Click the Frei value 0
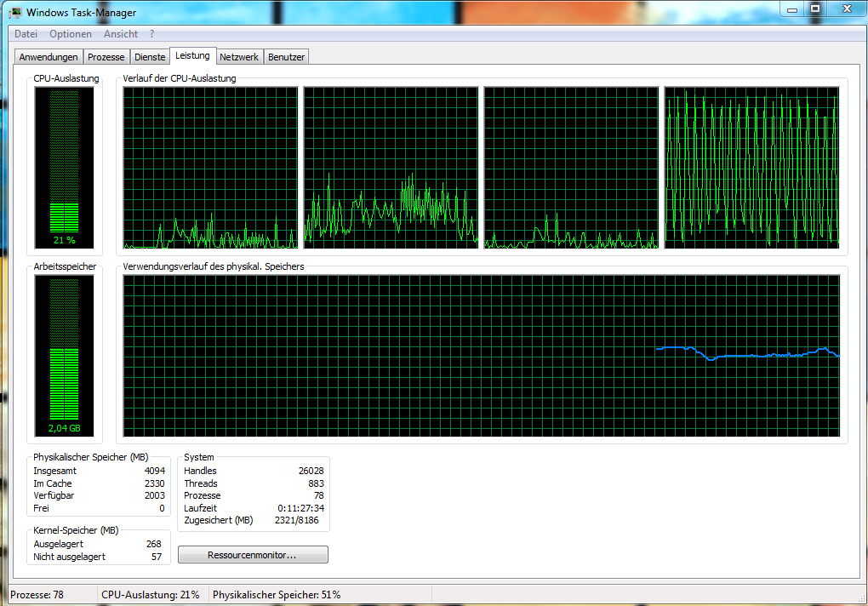868x606 pixels. (x=163, y=508)
